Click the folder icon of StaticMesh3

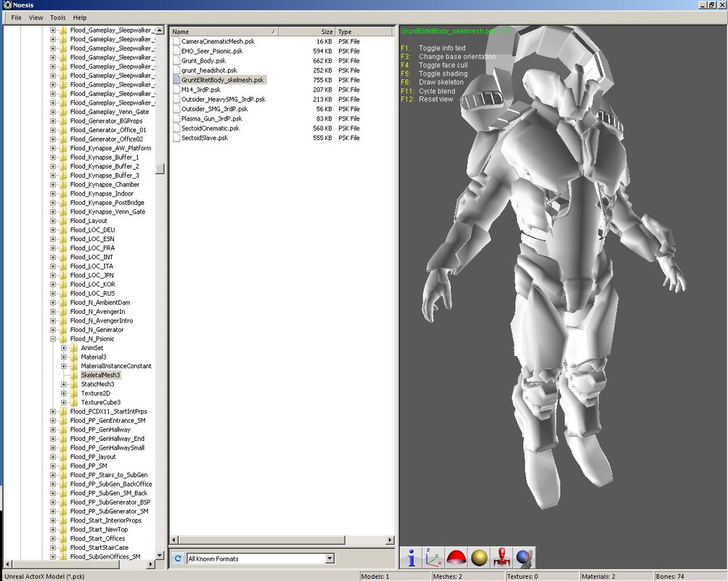coord(74,384)
